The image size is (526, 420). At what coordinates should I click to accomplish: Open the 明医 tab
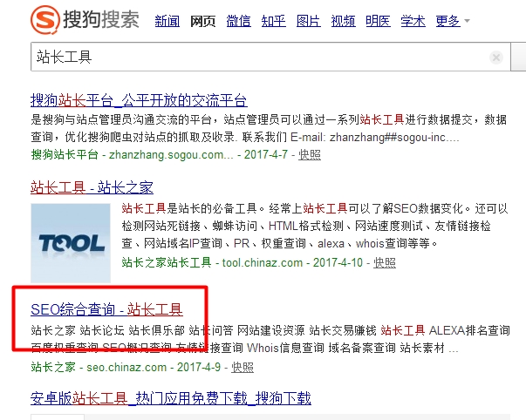(378, 21)
